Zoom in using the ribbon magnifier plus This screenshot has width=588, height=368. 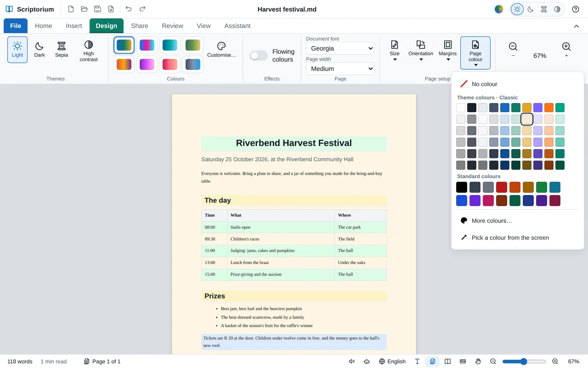pyautogui.click(x=566, y=50)
